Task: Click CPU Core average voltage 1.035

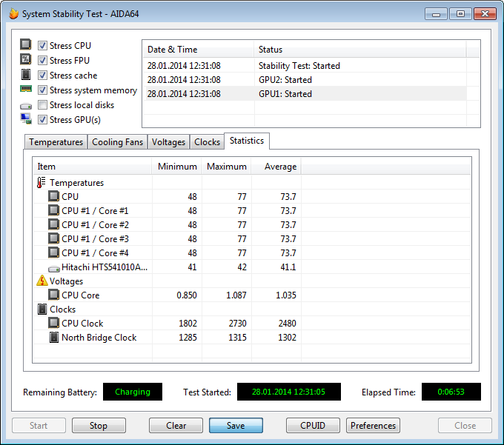Action: click(286, 295)
